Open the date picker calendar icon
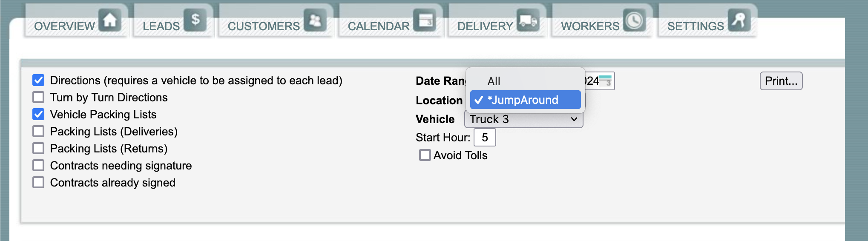 click(x=606, y=80)
